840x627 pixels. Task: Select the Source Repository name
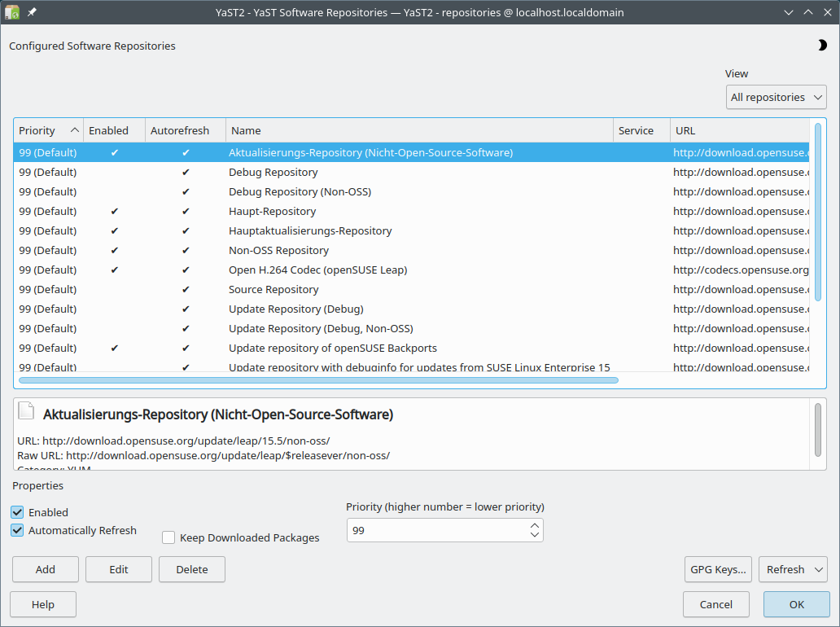coord(273,289)
